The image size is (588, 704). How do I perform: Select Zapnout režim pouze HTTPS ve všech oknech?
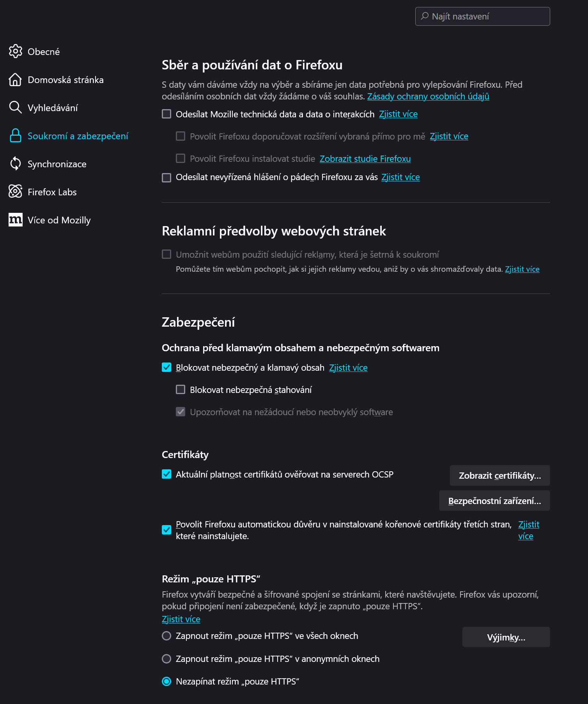point(167,635)
